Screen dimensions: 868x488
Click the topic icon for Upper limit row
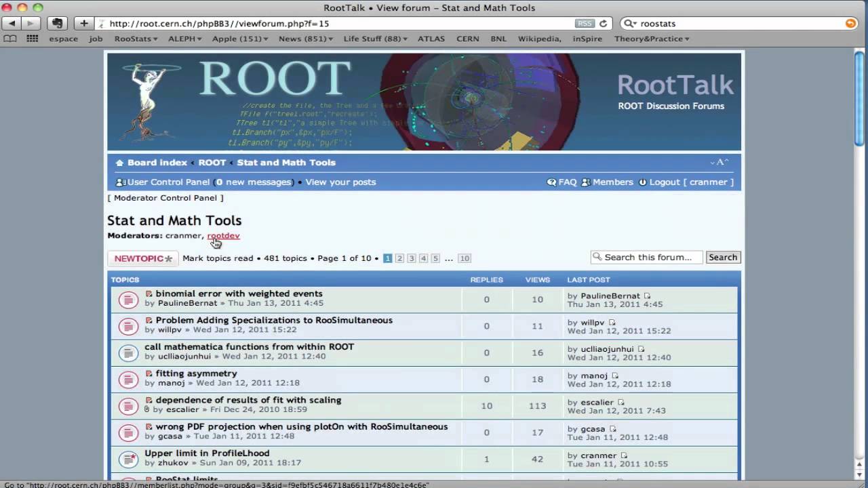click(x=128, y=459)
